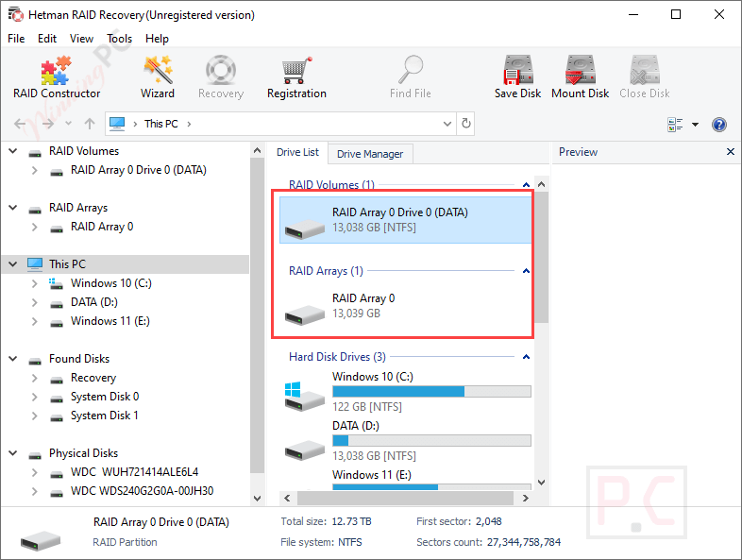Select RAID Array 0 in tree
This screenshot has height=560, width=742.
[x=102, y=227]
